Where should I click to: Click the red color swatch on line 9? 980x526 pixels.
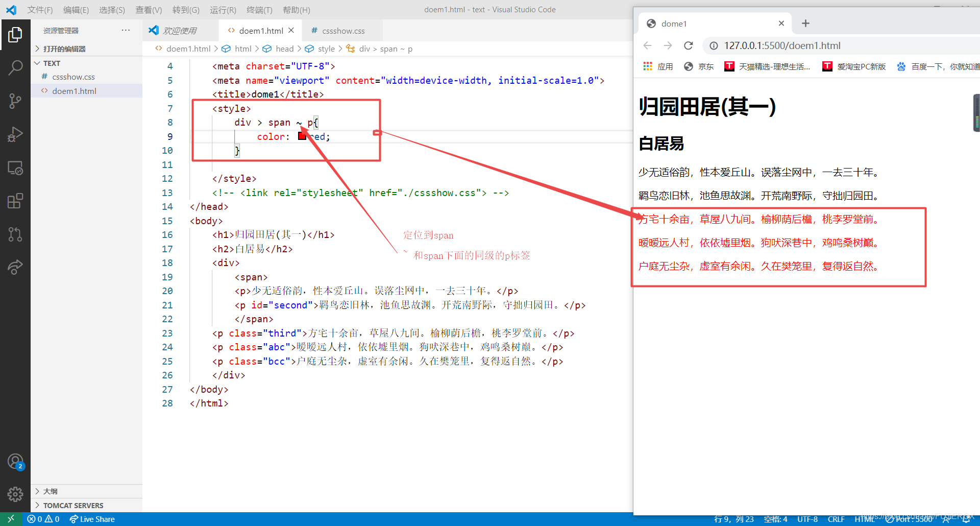pos(301,136)
